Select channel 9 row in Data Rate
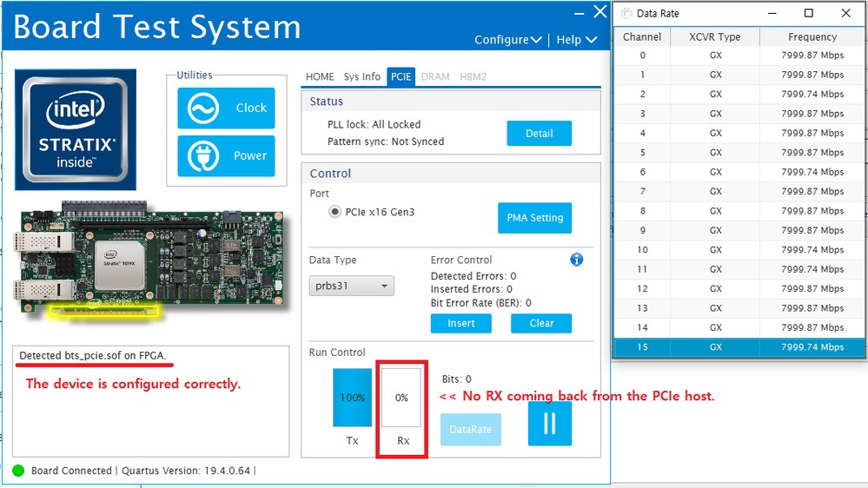868x488 pixels. 739,230
